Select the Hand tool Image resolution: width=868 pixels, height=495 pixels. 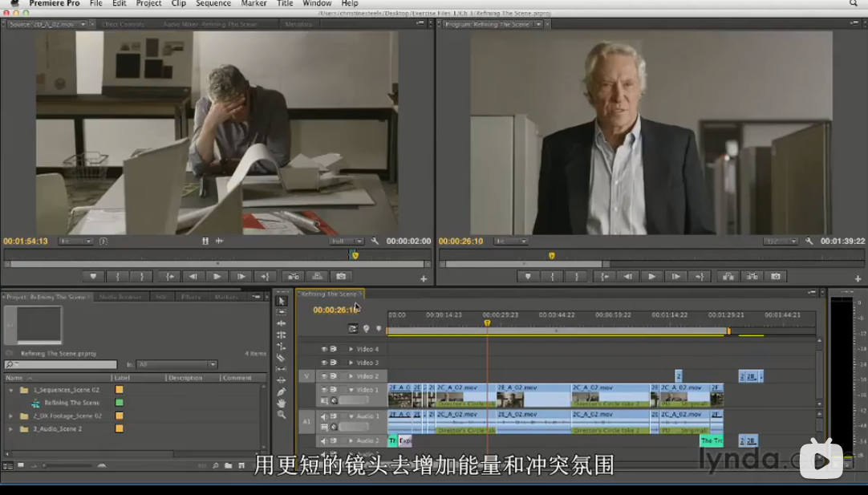[282, 403]
